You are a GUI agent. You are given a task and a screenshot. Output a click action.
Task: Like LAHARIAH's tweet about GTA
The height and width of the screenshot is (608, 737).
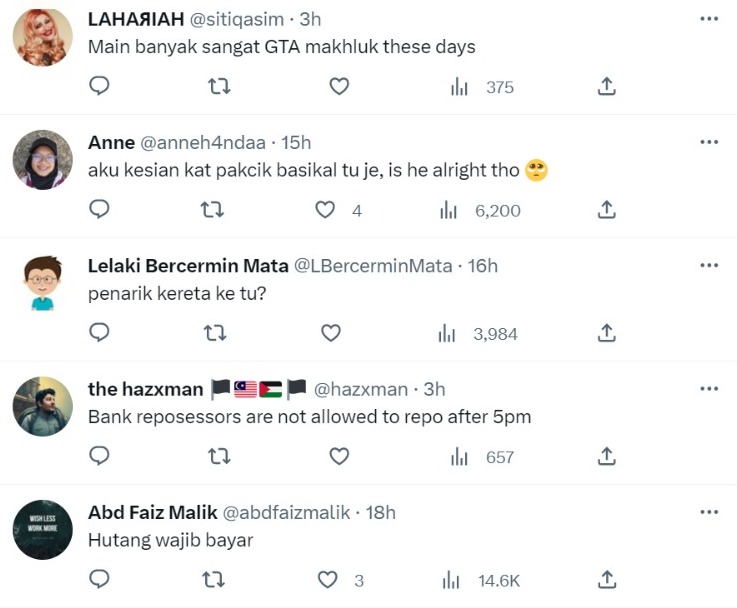point(339,87)
